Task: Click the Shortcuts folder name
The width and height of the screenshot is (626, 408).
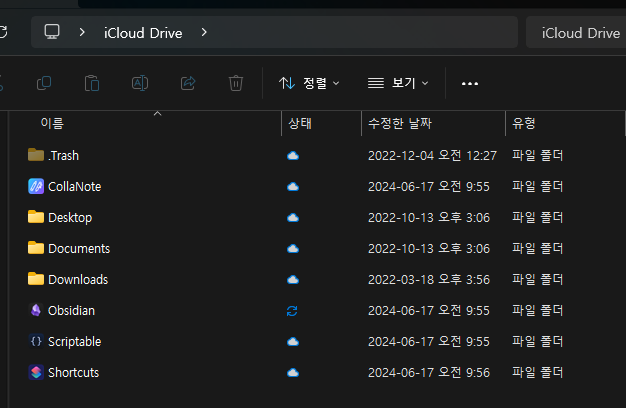Action: click(x=73, y=373)
